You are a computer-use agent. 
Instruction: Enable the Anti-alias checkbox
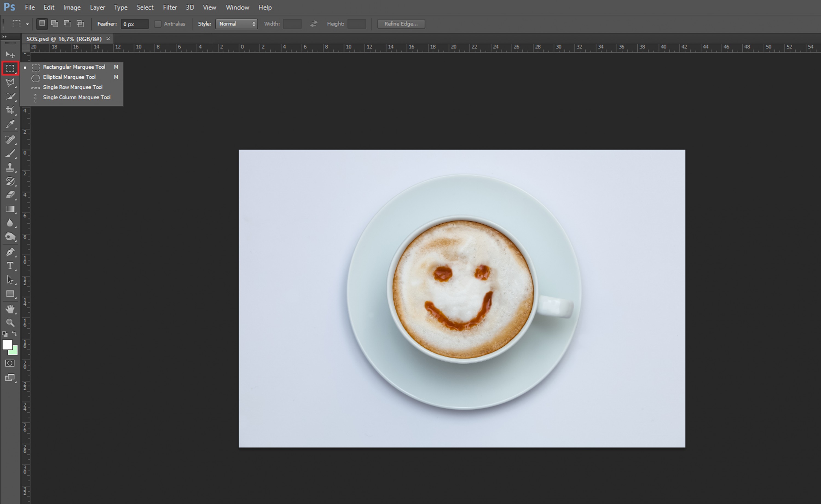[158, 24]
